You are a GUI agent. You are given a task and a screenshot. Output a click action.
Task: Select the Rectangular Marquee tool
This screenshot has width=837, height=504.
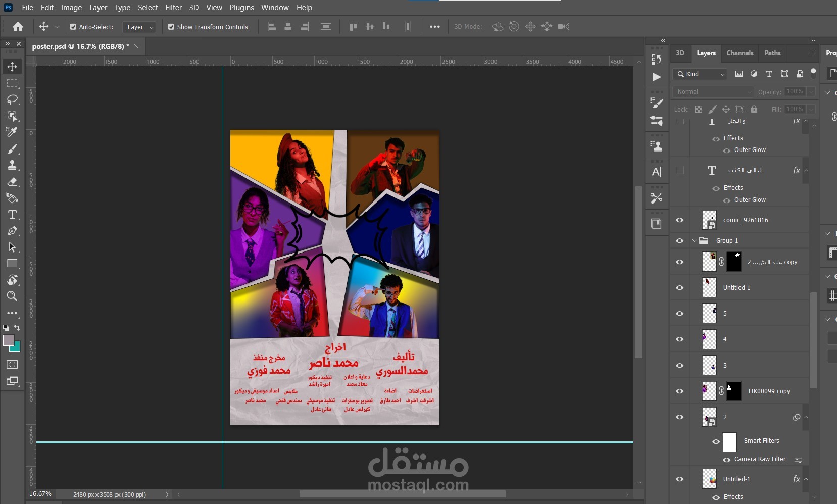[12, 83]
